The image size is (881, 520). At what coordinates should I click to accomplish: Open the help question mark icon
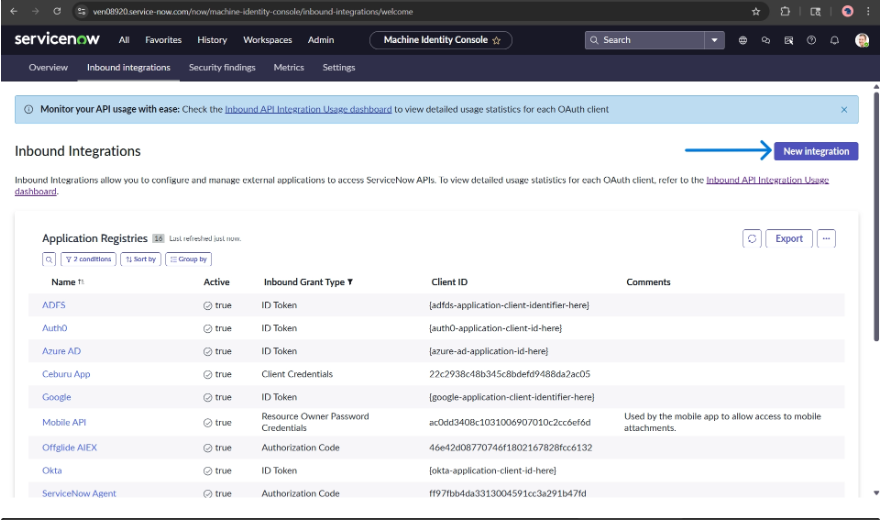(811, 40)
